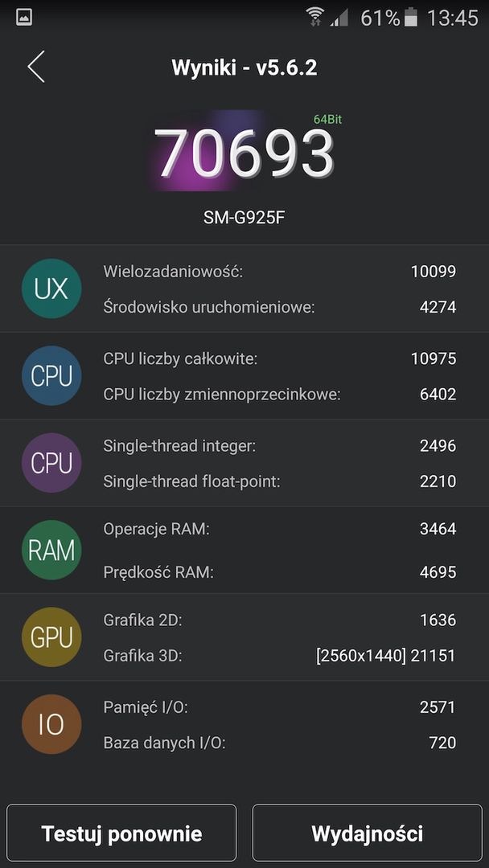The height and width of the screenshot is (868, 489).
Task: Tap the green 64Bit label
Action: point(327,119)
